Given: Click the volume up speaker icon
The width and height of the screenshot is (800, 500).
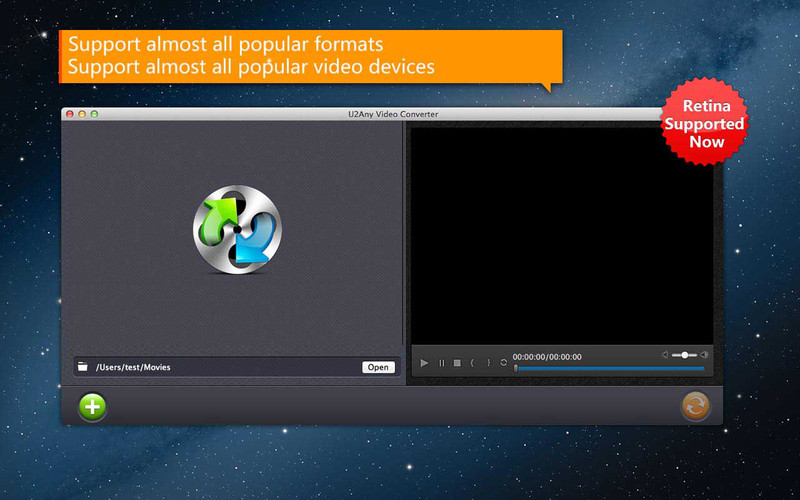Looking at the screenshot, I should [704, 355].
